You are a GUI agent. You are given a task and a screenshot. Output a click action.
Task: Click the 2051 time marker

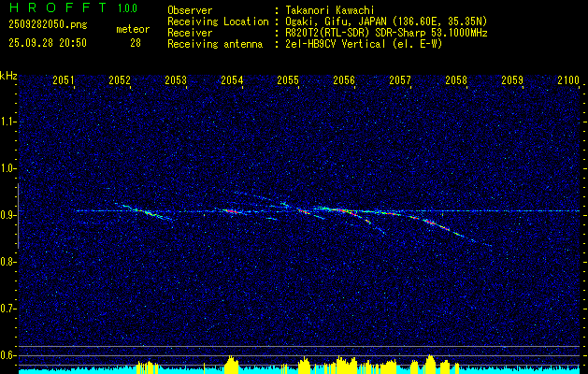click(64, 80)
